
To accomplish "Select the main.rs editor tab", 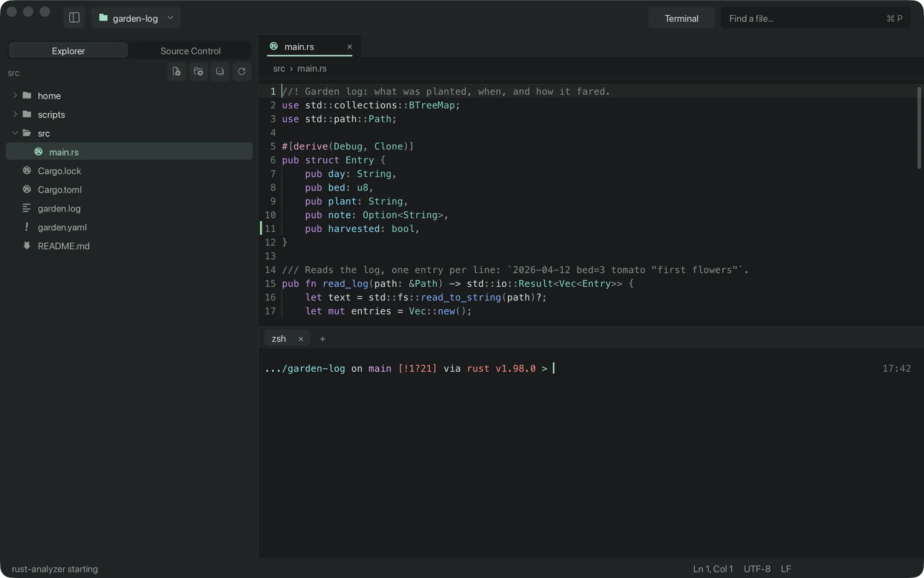I will coord(310,46).
